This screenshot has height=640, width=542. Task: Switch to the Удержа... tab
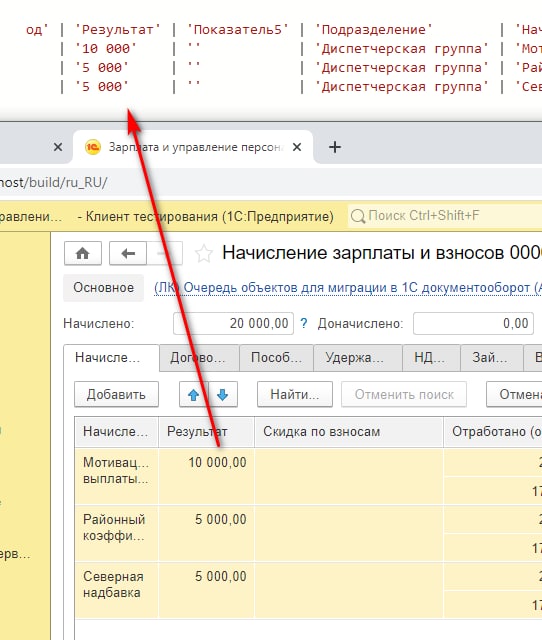[358, 358]
